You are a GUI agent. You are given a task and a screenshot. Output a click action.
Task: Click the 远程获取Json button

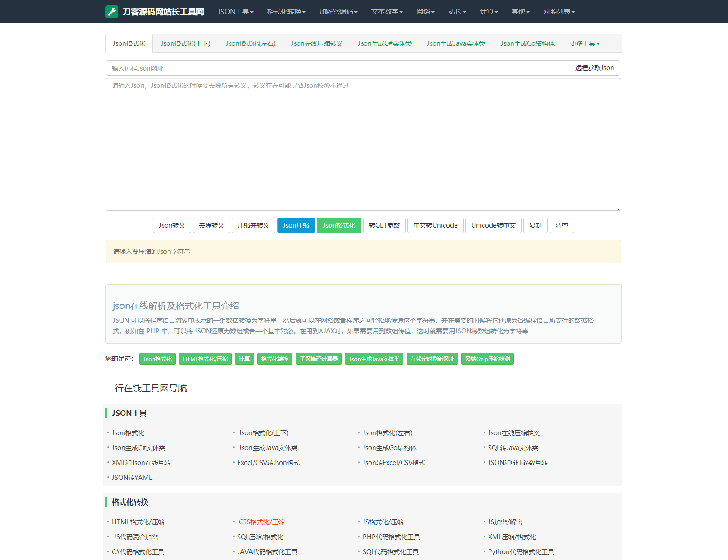(594, 68)
